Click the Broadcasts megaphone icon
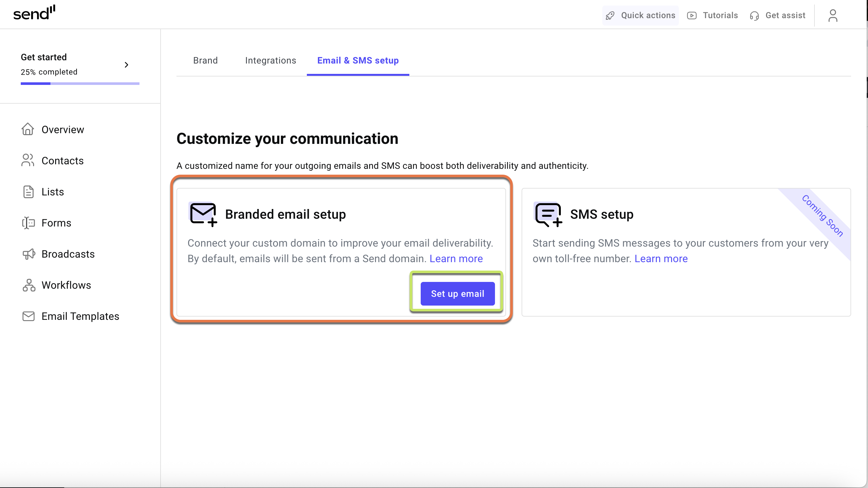This screenshot has width=868, height=488. tap(29, 254)
